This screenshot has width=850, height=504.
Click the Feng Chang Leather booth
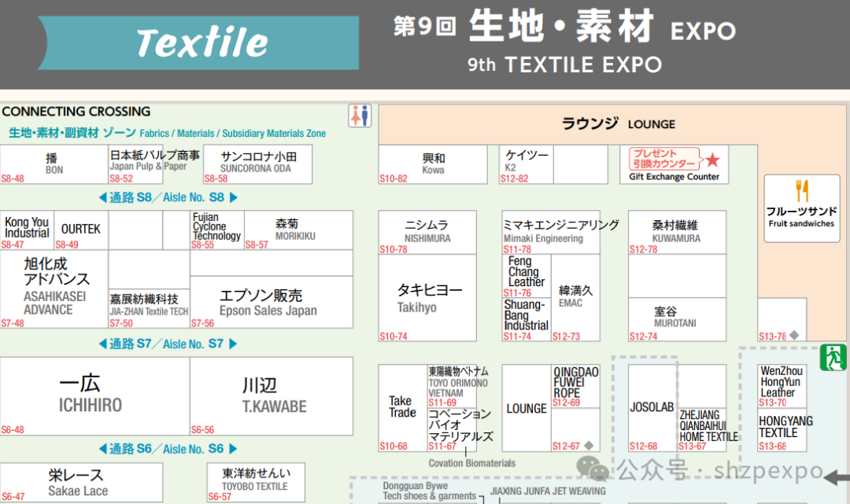527,276
